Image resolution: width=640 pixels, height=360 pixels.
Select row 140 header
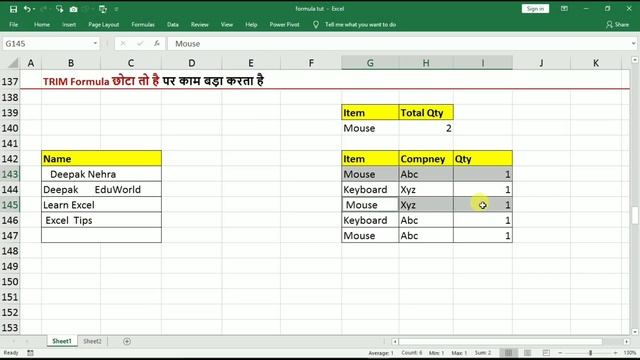click(10, 128)
